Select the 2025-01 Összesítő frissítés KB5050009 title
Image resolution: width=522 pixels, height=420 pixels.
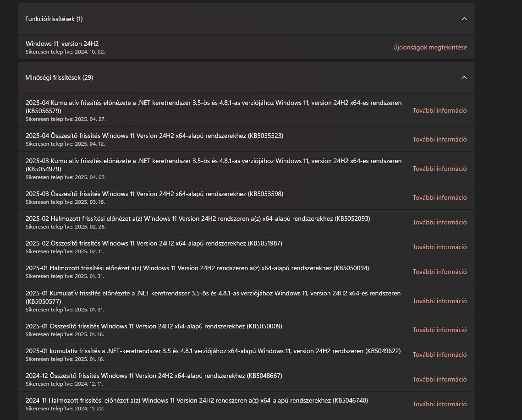[x=154, y=326]
